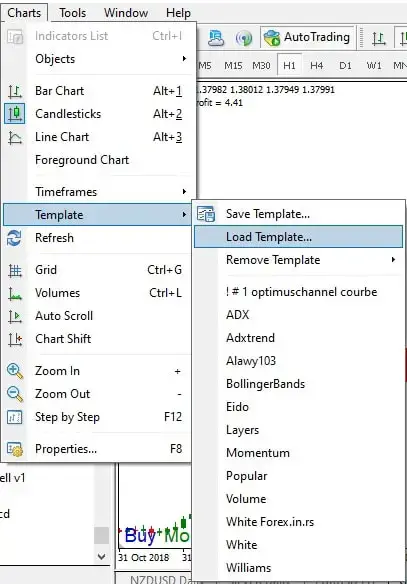Click the Zoom In magnifier icon
Image resolution: width=407 pixels, height=584 pixels.
(15, 371)
